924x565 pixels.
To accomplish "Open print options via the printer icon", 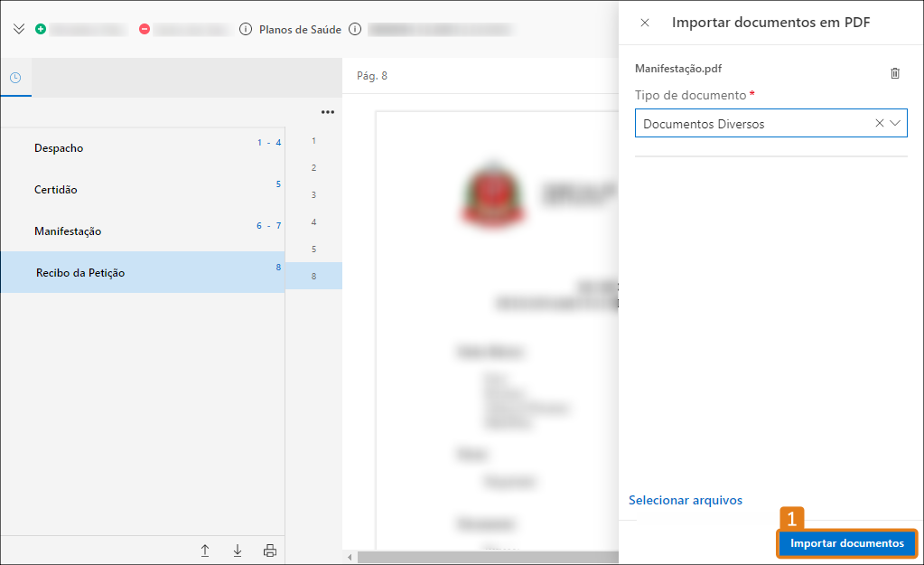I will tap(269, 550).
